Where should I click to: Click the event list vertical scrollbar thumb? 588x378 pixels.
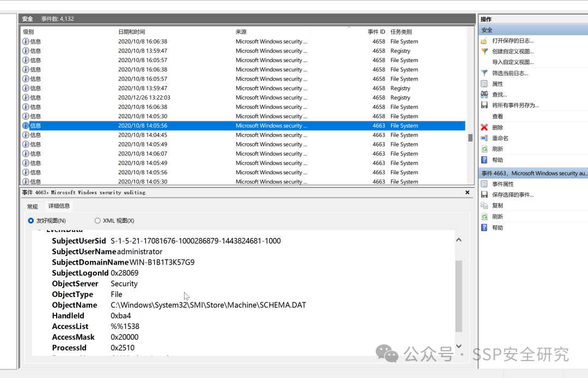pyautogui.click(x=470, y=138)
